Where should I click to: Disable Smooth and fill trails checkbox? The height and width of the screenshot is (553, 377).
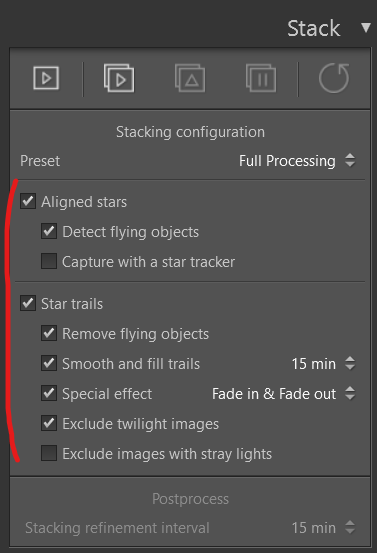click(x=49, y=363)
